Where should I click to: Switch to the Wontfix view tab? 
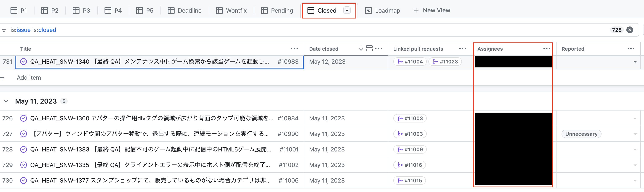click(231, 10)
